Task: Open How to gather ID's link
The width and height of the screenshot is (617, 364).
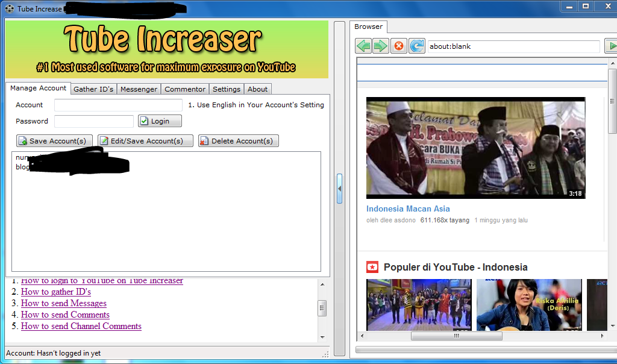Action: (x=56, y=292)
